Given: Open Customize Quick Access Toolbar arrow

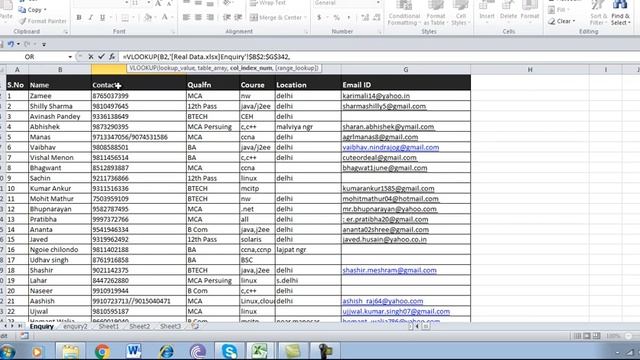Looking at the screenshot, I should [44, 44].
